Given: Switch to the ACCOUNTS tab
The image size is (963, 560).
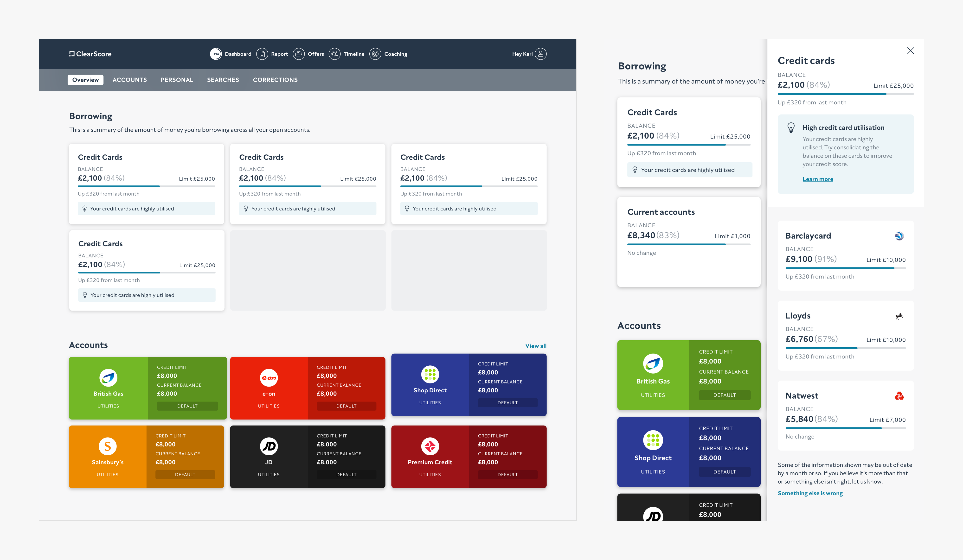Looking at the screenshot, I should (129, 80).
